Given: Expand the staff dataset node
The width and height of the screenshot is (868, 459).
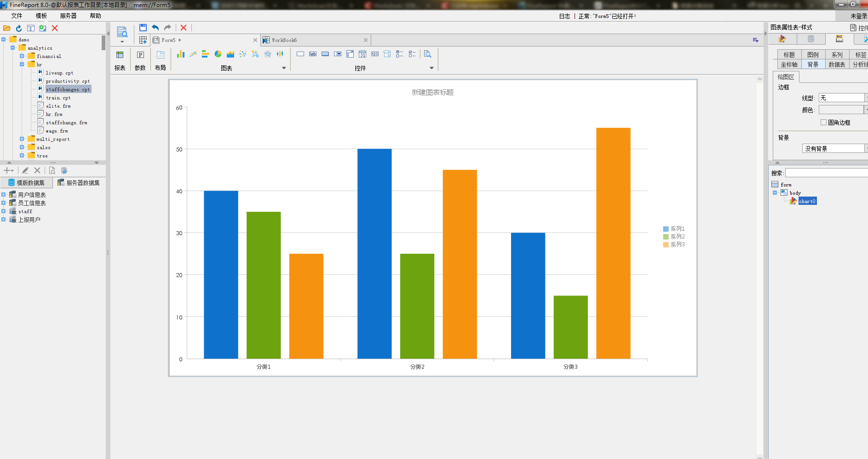Looking at the screenshot, I should [3, 211].
